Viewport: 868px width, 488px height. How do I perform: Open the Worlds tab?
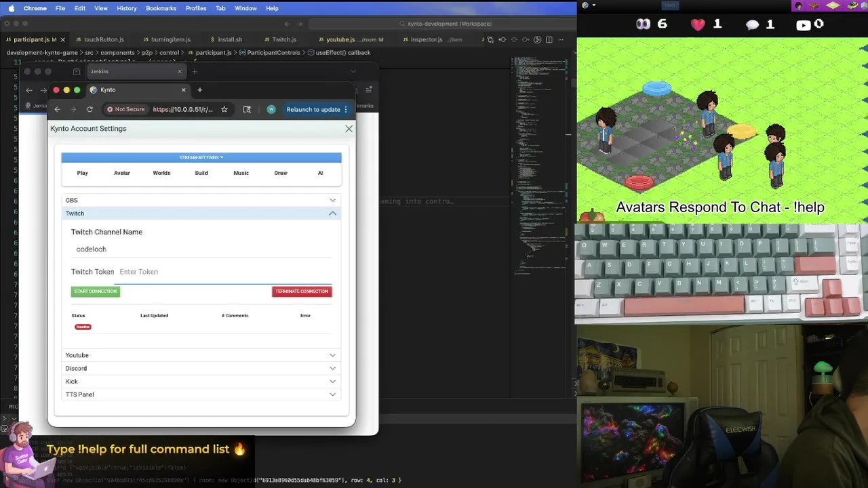click(161, 173)
